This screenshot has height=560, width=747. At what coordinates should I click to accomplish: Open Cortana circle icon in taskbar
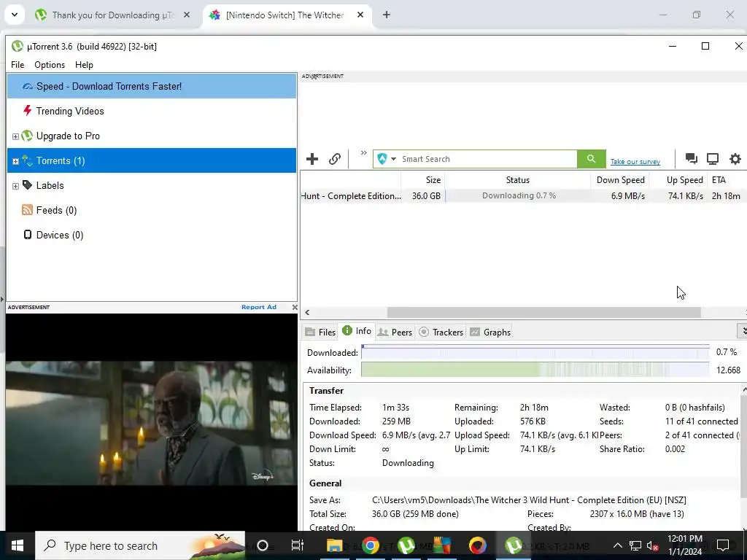263,545
